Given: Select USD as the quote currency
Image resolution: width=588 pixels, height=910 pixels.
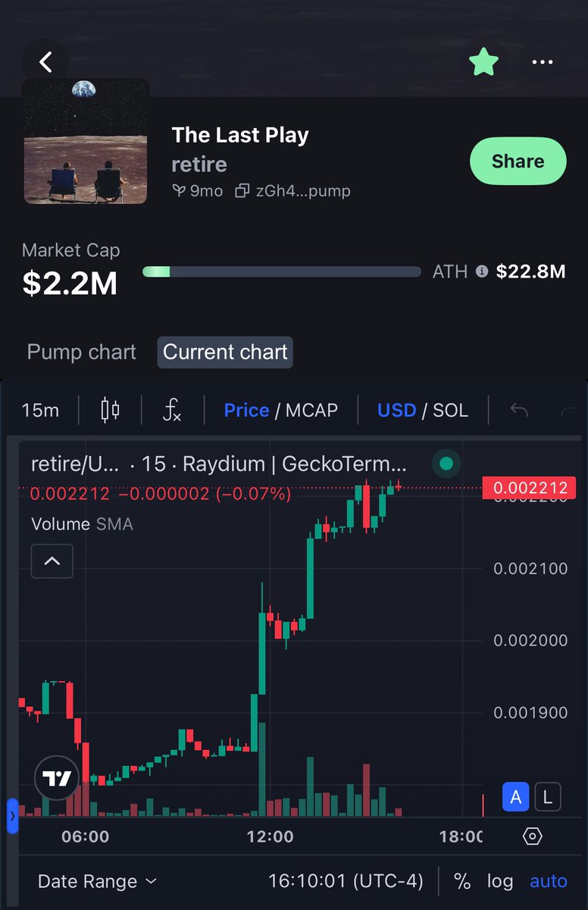Looking at the screenshot, I should [x=396, y=410].
